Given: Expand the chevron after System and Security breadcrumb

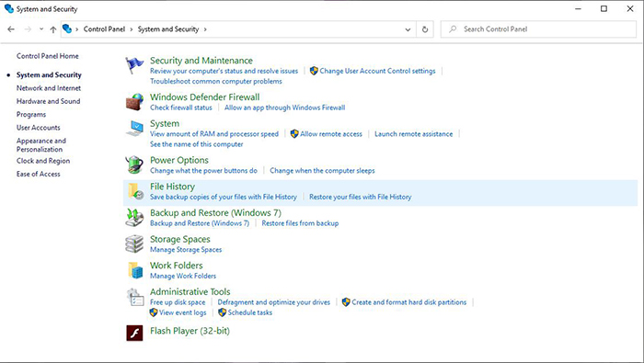Looking at the screenshot, I should 205,29.
